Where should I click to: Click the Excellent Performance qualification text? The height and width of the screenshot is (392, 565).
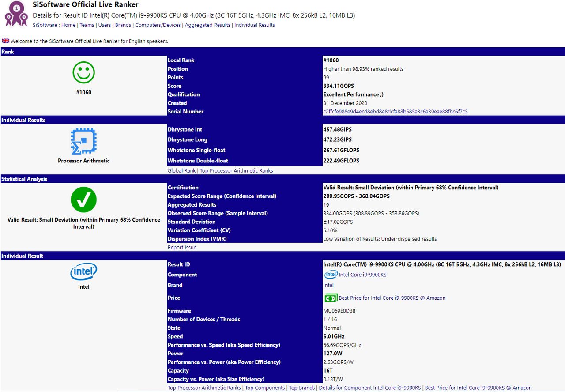pyautogui.click(x=354, y=94)
